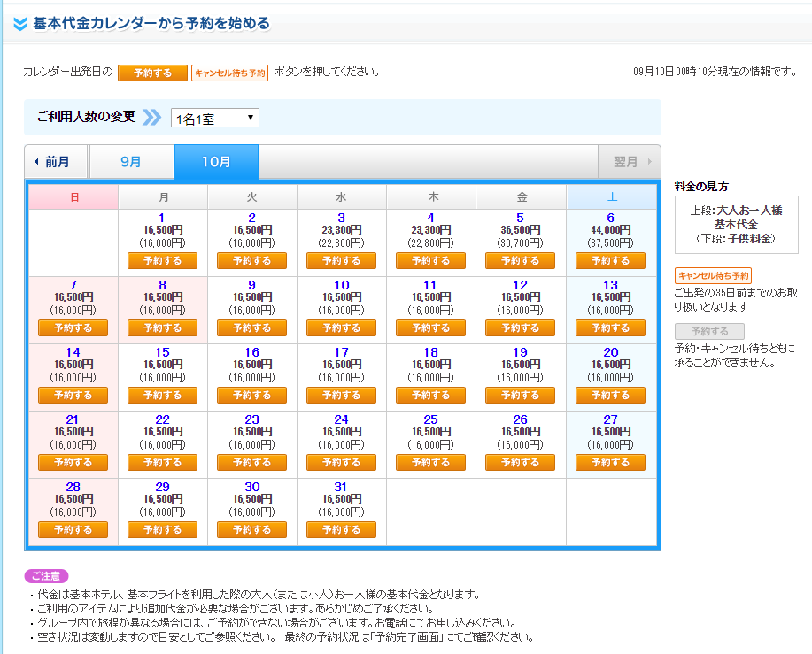Click the date number 14 in calendar
Viewport: 812px width, 654px height.
pyautogui.click(x=73, y=352)
